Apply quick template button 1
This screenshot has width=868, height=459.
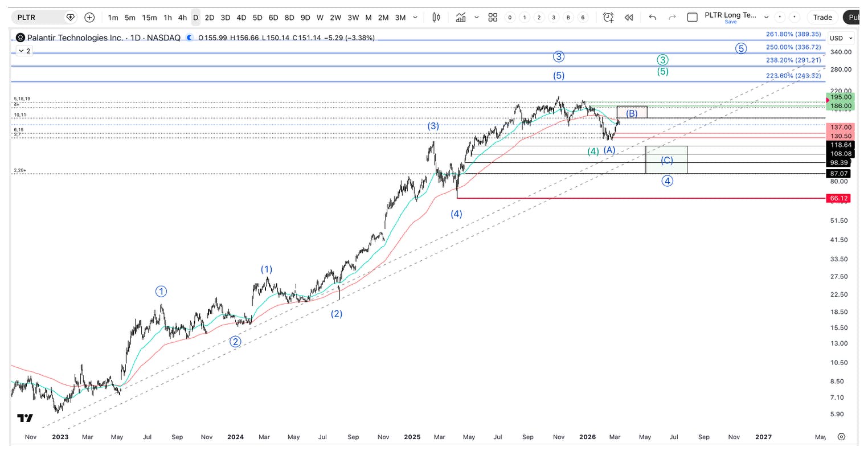click(x=525, y=17)
